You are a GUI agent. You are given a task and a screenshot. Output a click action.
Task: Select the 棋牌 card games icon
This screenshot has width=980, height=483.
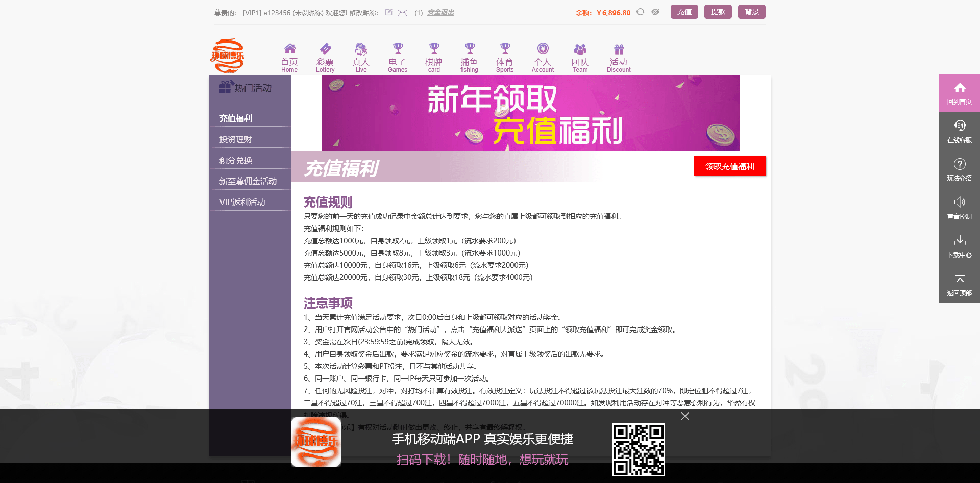click(433, 56)
